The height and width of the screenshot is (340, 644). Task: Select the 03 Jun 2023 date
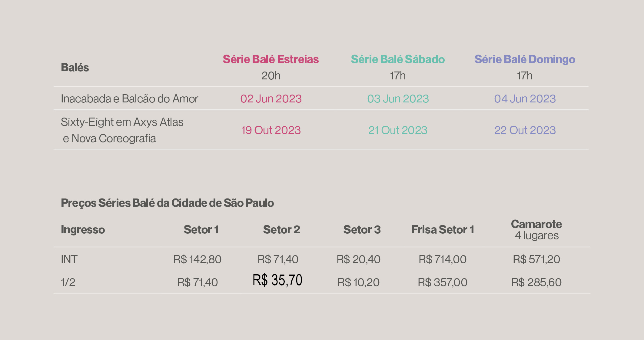[x=398, y=99]
